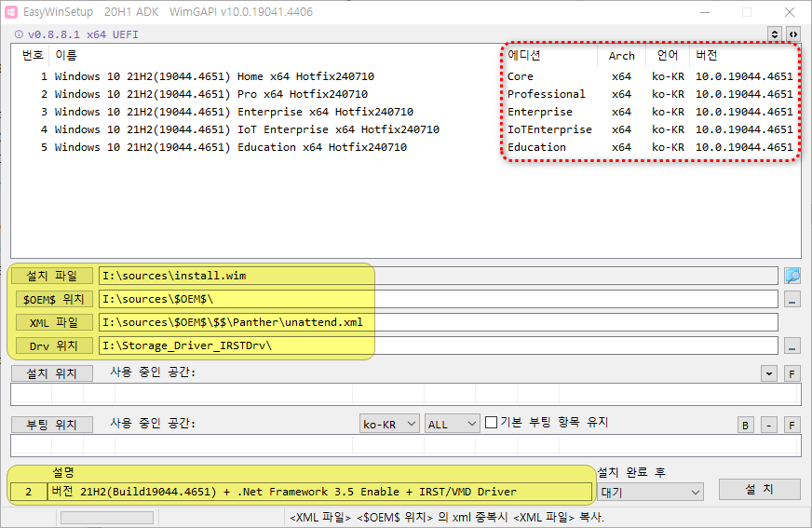
Task: Click the Core edition cell
Action: pyautogui.click(x=521, y=76)
